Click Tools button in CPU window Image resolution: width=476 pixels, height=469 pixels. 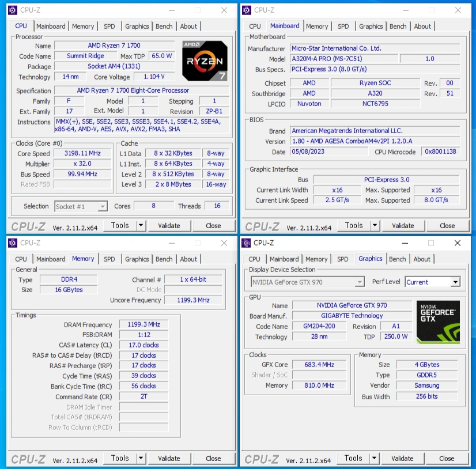click(120, 225)
